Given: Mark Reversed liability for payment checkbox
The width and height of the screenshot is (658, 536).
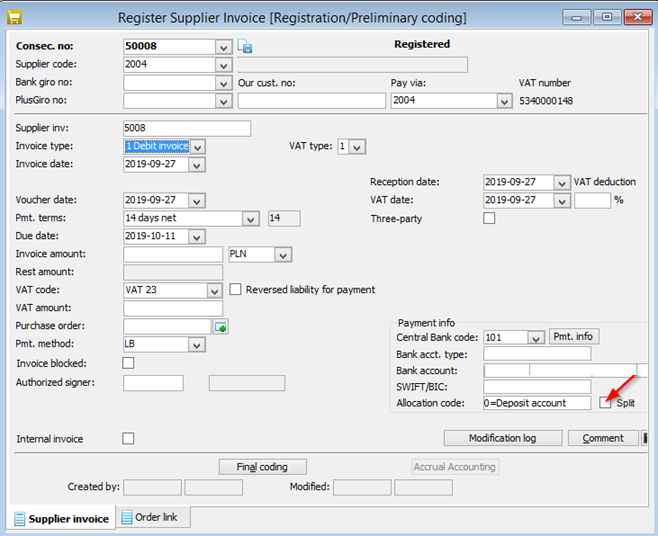Looking at the screenshot, I should click(x=237, y=290).
